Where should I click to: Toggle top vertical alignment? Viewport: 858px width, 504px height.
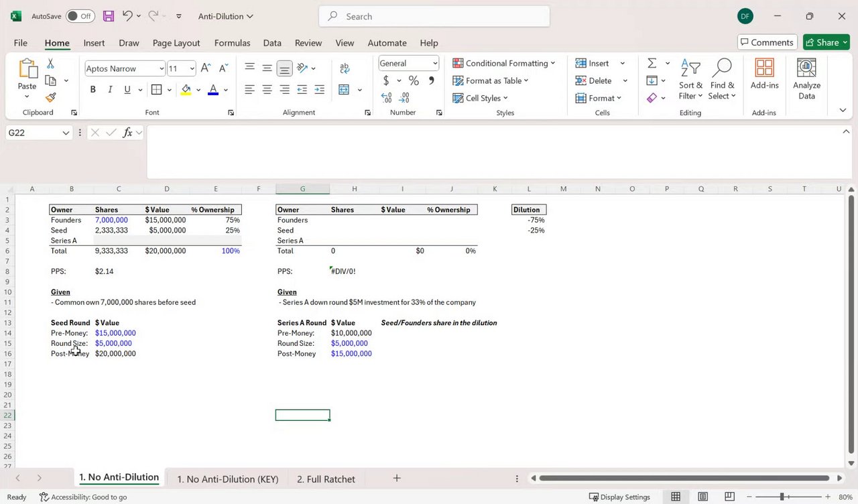[x=249, y=68]
